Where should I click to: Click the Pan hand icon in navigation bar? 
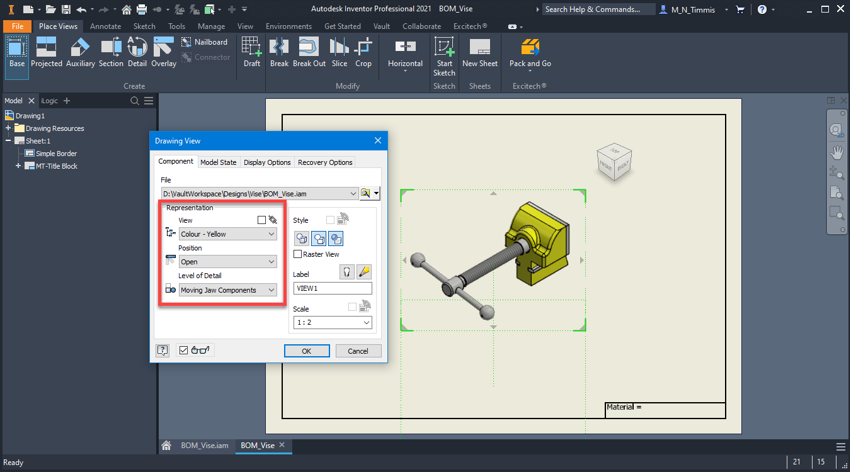click(836, 152)
